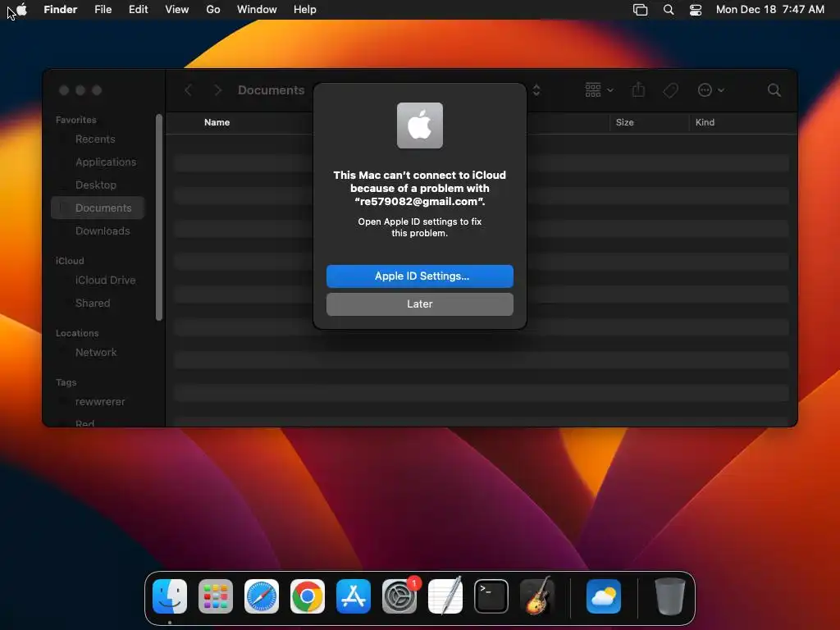The image size is (840, 630).
Task: Launch Safari from the Dock
Action: pyautogui.click(x=262, y=596)
